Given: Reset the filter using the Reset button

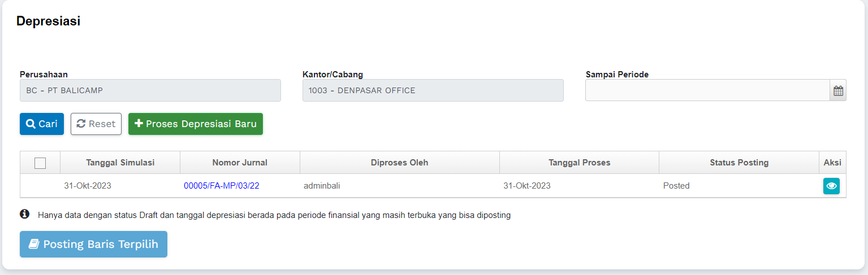Looking at the screenshot, I should (x=96, y=124).
